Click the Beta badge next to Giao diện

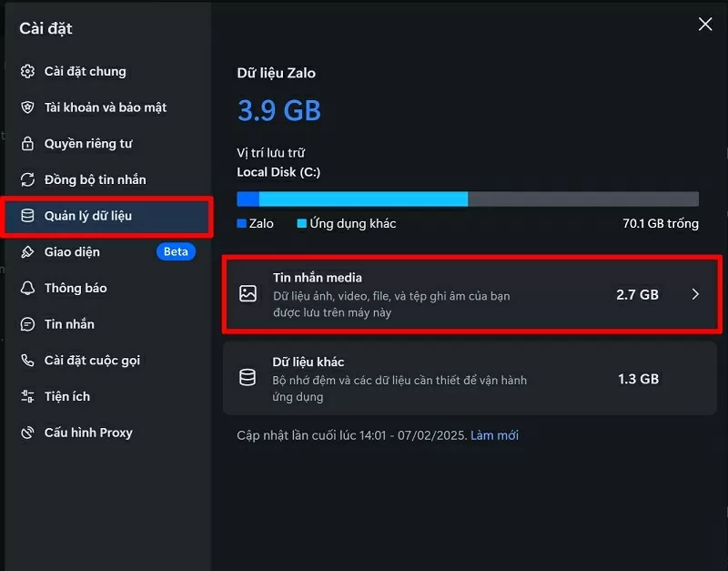[176, 252]
